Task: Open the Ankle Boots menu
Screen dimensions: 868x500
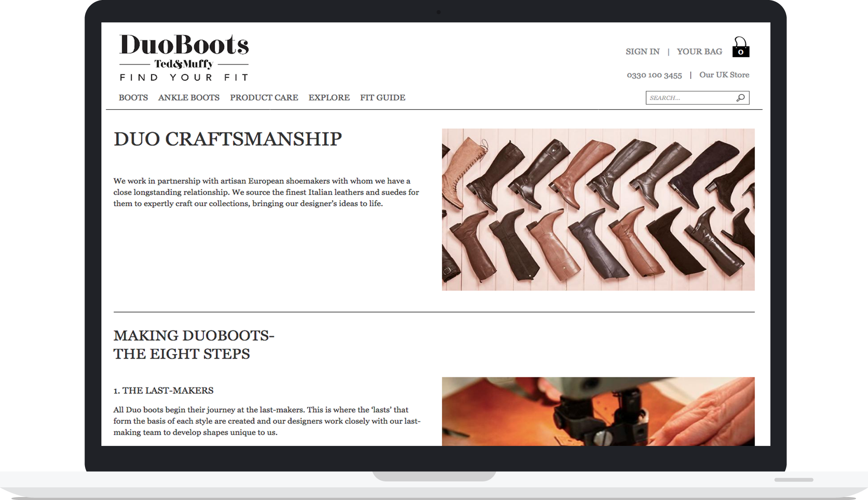Action: point(189,98)
